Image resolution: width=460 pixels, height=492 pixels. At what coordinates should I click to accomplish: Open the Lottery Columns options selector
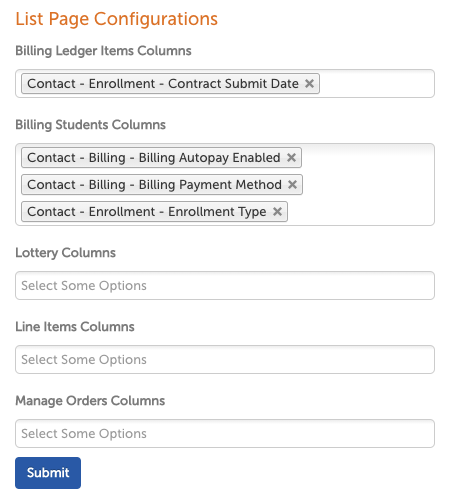225,286
